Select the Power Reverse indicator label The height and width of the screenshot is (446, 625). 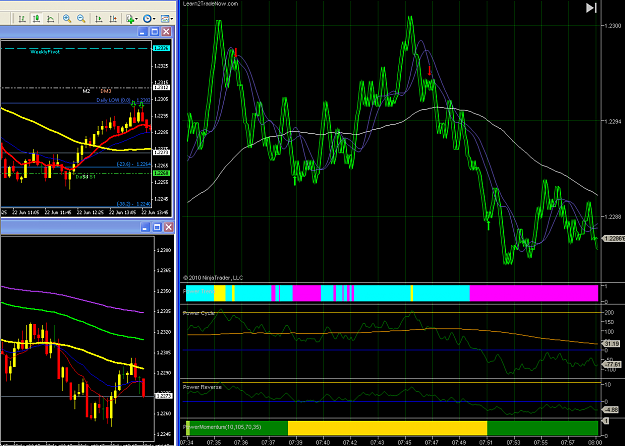coord(202,387)
